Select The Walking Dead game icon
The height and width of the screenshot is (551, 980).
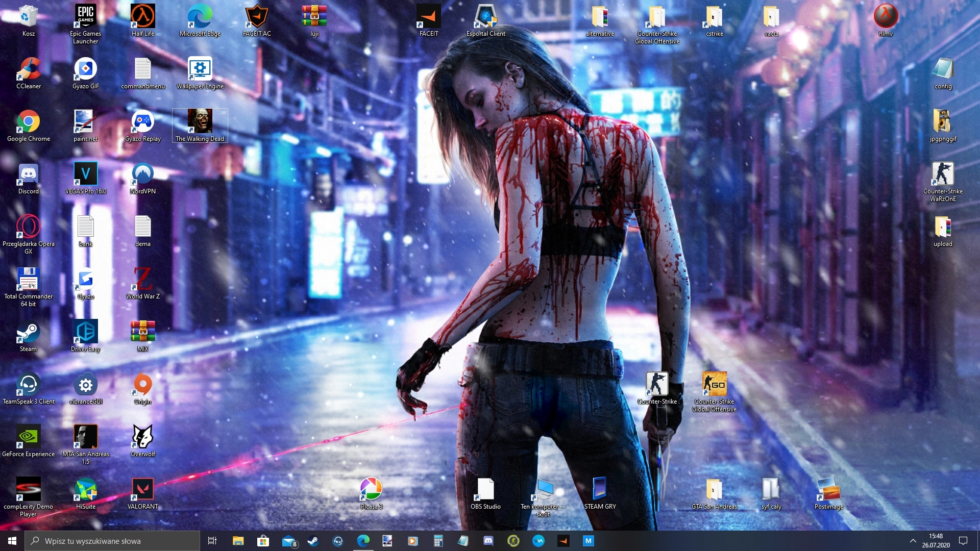200,126
